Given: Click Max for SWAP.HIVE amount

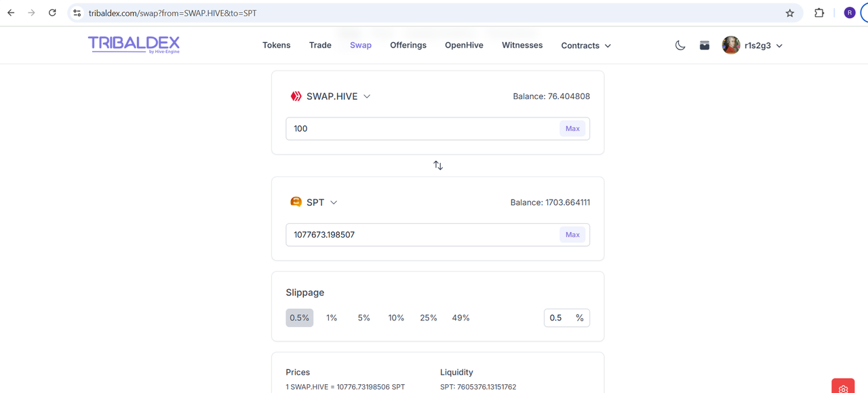Looking at the screenshot, I should point(573,128).
